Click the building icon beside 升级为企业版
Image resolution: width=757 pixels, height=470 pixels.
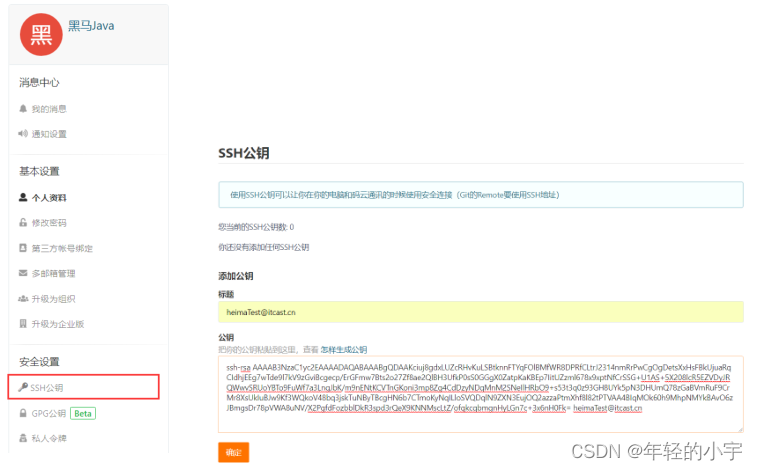pyautogui.click(x=23, y=323)
